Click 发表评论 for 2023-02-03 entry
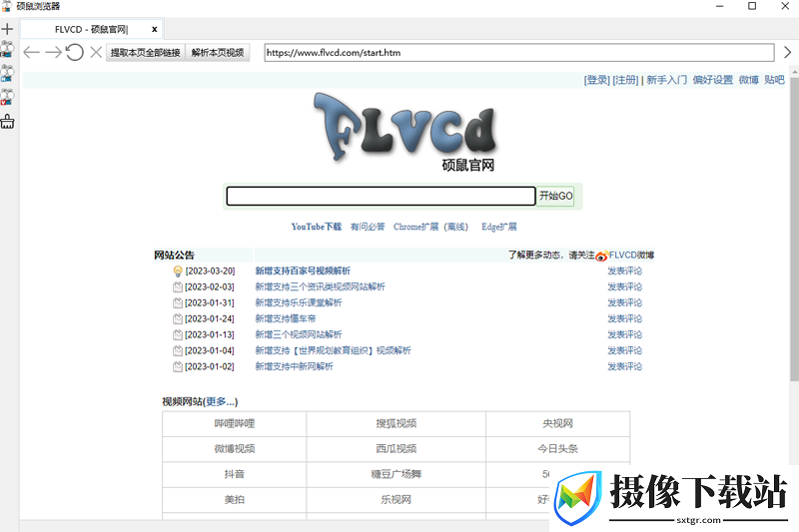The height and width of the screenshot is (532, 799). tap(625, 286)
